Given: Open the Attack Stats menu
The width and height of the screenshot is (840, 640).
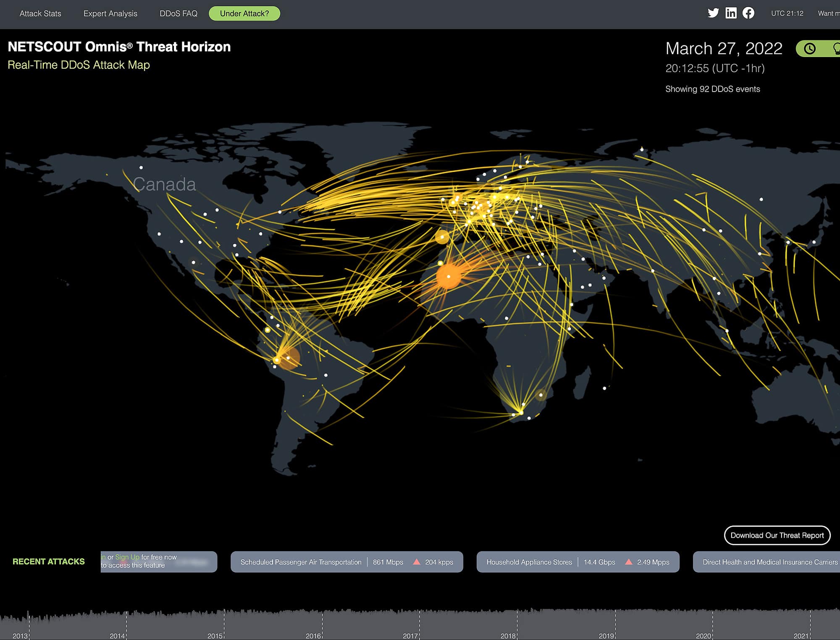Looking at the screenshot, I should [40, 13].
